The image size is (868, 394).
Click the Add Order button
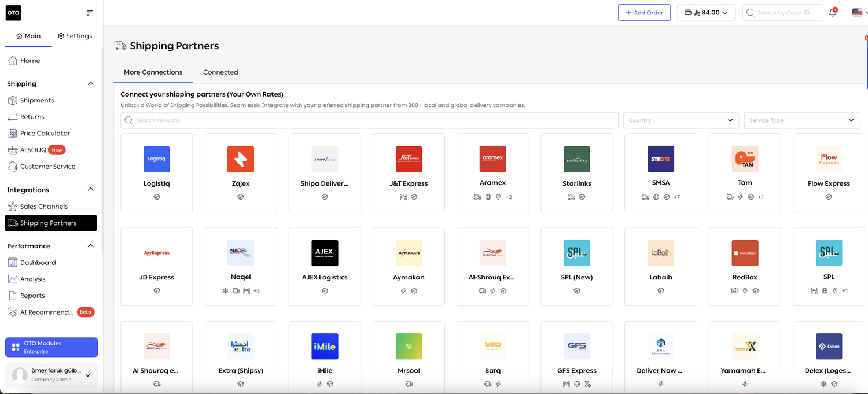coord(644,12)
